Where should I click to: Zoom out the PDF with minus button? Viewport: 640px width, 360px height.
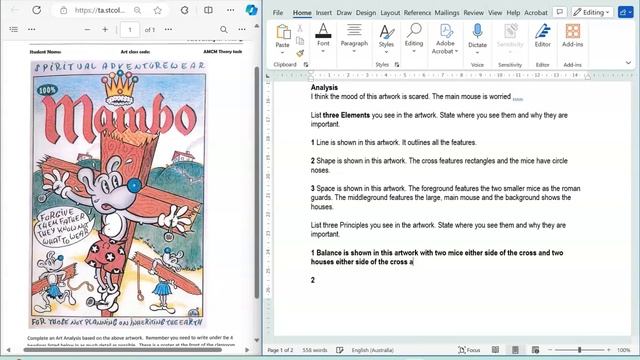click(87, 29)
